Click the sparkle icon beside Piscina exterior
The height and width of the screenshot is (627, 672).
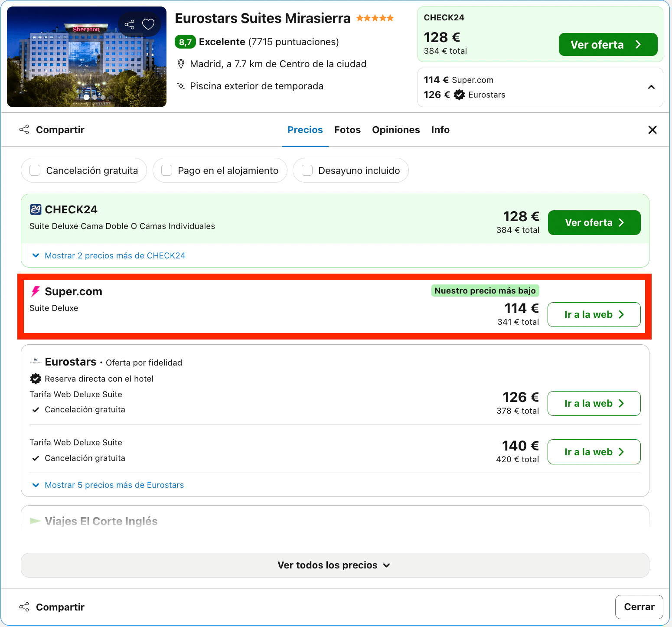(181, 86)
